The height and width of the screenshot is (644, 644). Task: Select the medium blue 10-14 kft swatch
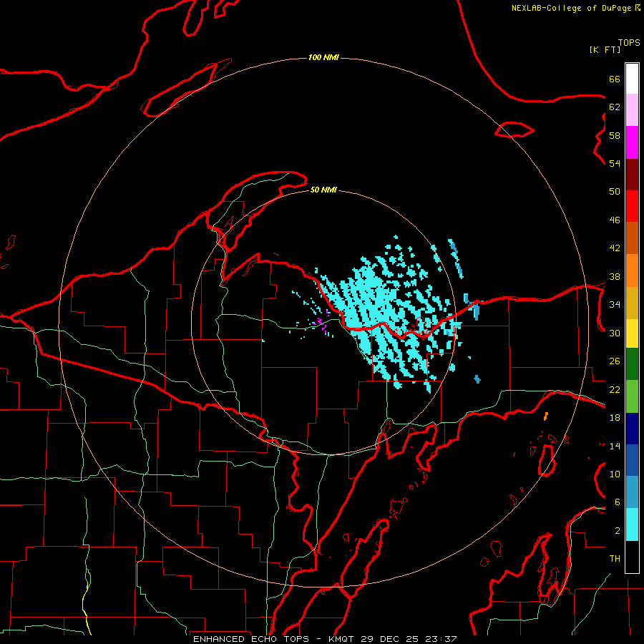632,460
